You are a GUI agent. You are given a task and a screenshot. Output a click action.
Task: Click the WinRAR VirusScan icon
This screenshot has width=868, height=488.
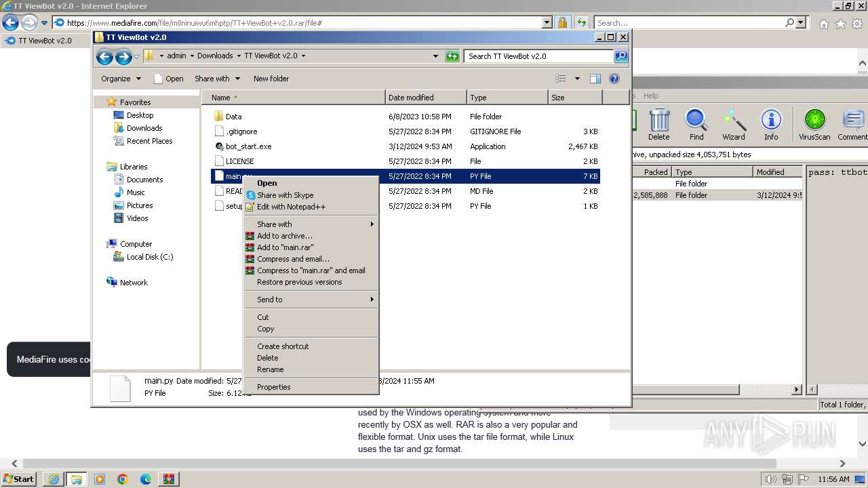814,125
